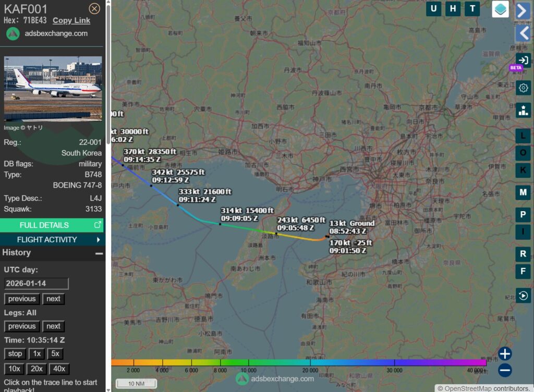Toggle the M map option button
Viewport: 534px width, 392px height.
point(523,192)
